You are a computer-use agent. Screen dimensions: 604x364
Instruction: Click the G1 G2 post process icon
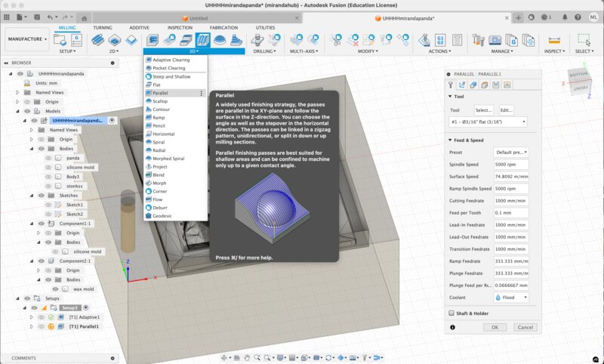(x=440, y=40)
